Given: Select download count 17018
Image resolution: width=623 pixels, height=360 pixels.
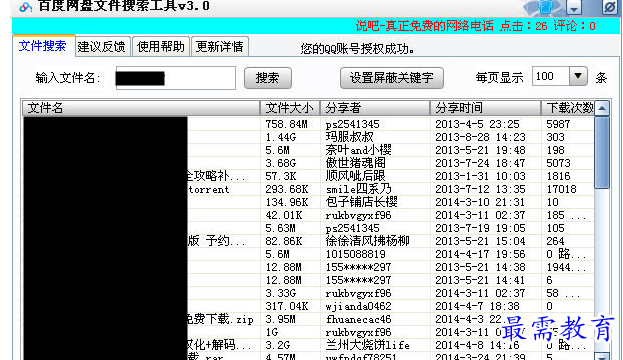Looking at the screenshot, I should pyautogui.click(x=561, y=190).
